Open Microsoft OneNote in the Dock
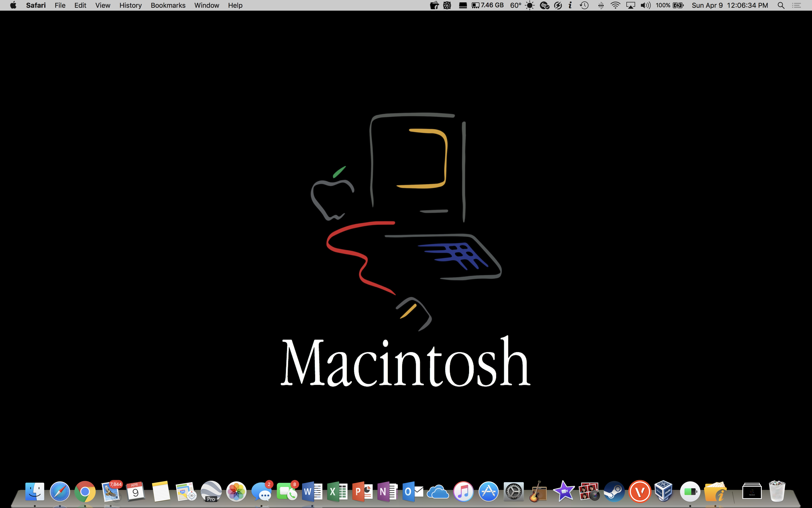Image resolution: width=812 pixels, height=508 pixels. point(388,492)
